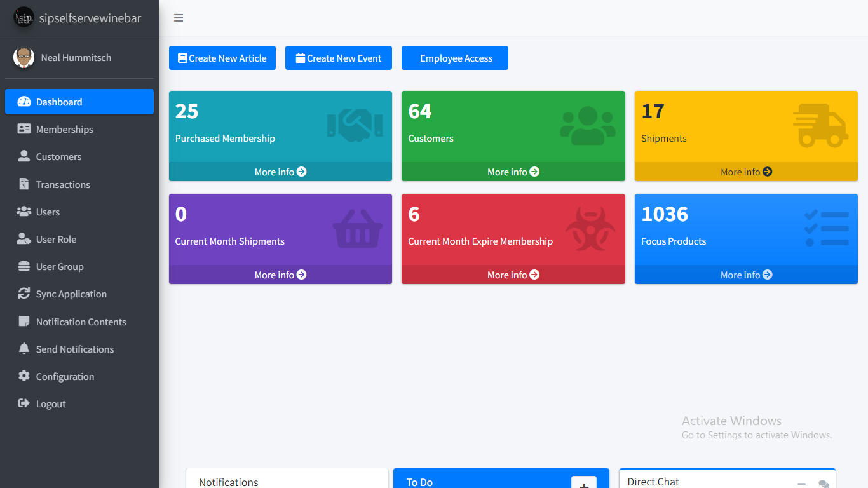Select Customers in the sidebar menu
The width and height of the screenshot is (868, 488).
(x=58, y=156)
